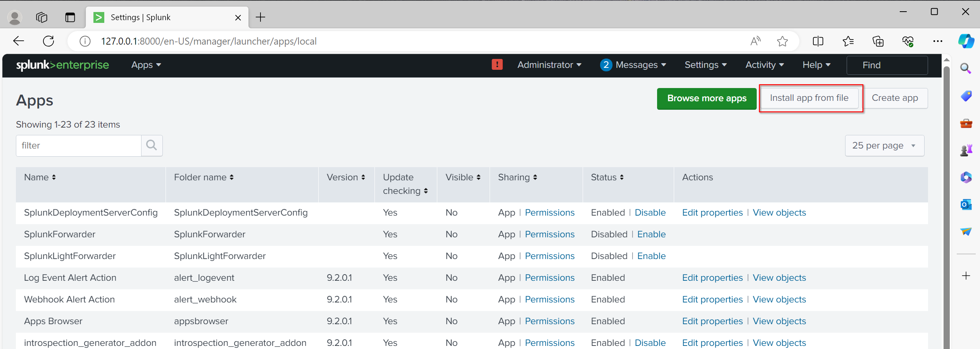980x349 pixels.
Task: Open split screen view
Action: click(x=818, y=41)
